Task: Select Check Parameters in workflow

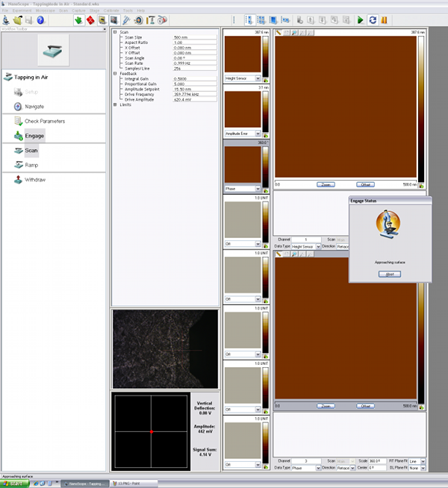Action: point(45,121)
